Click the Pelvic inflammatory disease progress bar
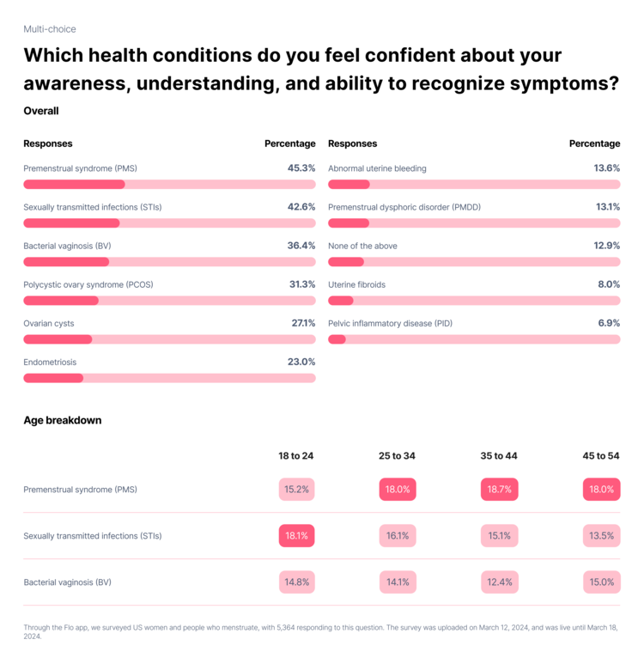This screenshot has width=644, height=664. point(474,339)
